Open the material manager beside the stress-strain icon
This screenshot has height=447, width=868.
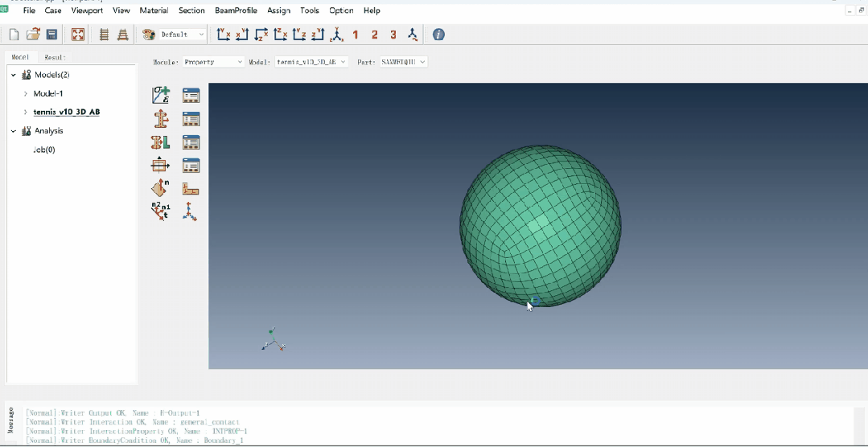(191, 95)
